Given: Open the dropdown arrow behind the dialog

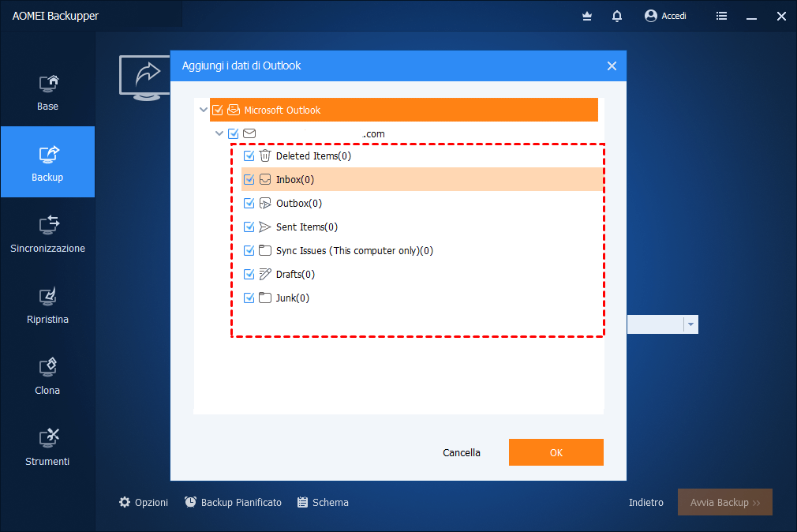Looking at the screenshot, I should (690, 324).
